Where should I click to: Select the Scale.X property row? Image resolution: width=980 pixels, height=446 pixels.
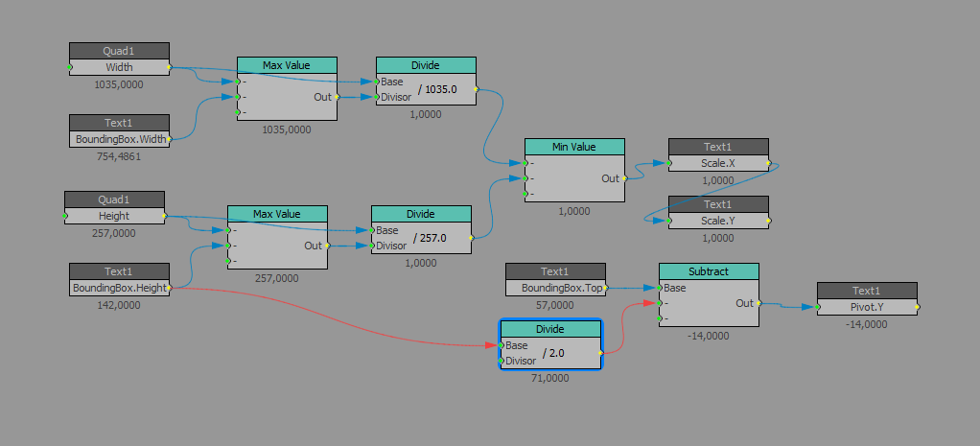(718, 163)
